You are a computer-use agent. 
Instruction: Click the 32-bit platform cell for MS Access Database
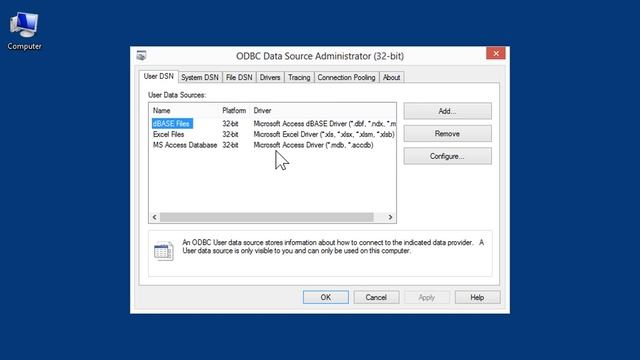(230, 145)
